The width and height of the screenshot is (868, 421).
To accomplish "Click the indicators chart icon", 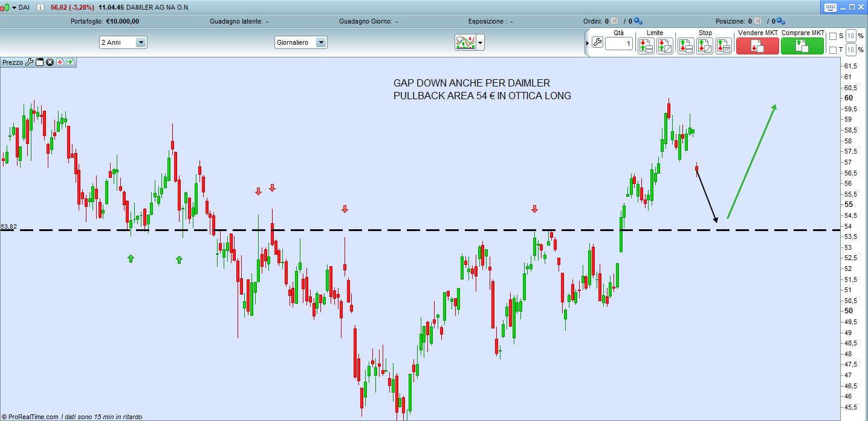I will click(x=465, y=42).
